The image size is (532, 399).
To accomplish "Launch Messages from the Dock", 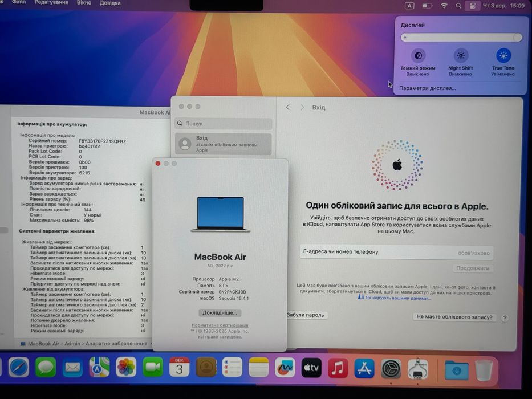I will [46, 368].
